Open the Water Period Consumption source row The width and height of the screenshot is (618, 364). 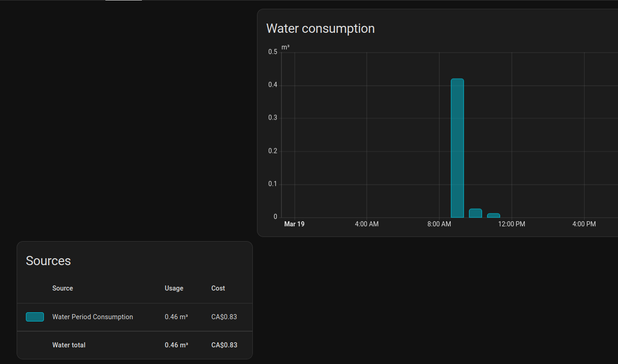point(135,317)
